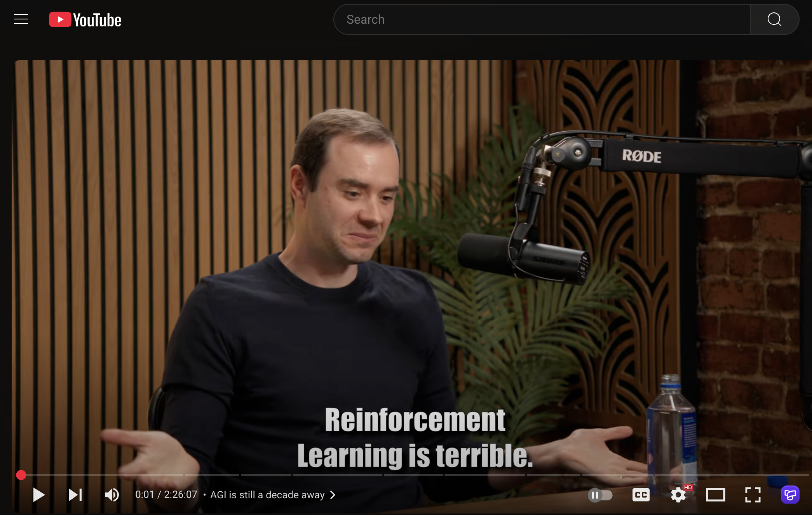The width and height of the screenshot is (812, 515).
Task: Open the settings gear menu
Action: [678, 495]
